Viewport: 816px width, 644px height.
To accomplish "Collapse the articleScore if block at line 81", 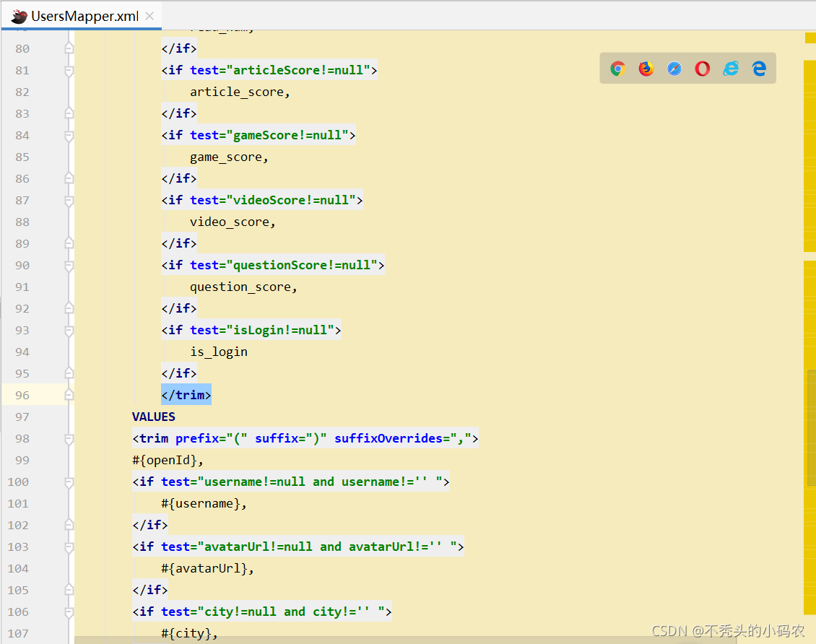I will tap(69, 70).
